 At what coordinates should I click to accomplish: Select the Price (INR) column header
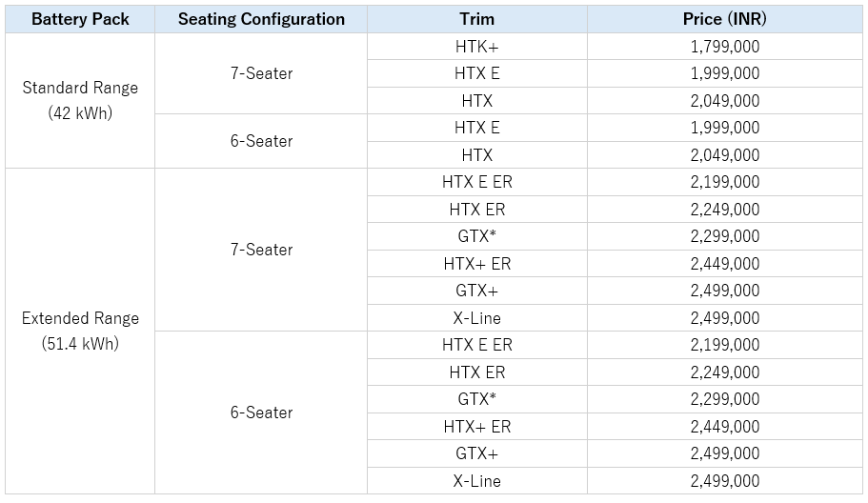[x=725, y=19]
